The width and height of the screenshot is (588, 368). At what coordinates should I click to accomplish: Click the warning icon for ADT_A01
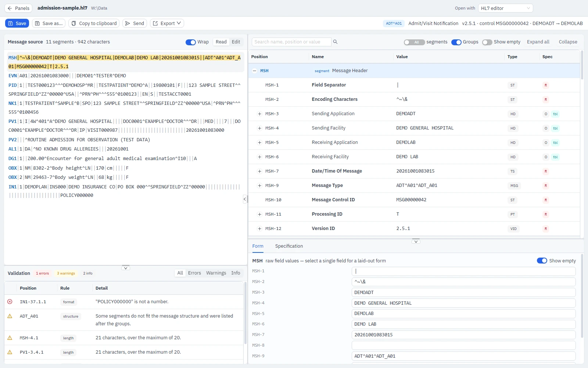point(10,316)
